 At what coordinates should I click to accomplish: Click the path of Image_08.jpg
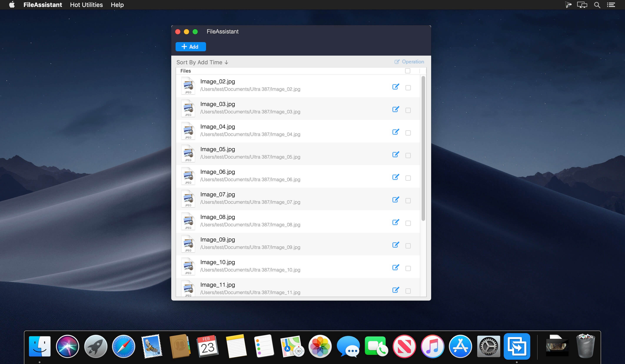click(250, 225)
